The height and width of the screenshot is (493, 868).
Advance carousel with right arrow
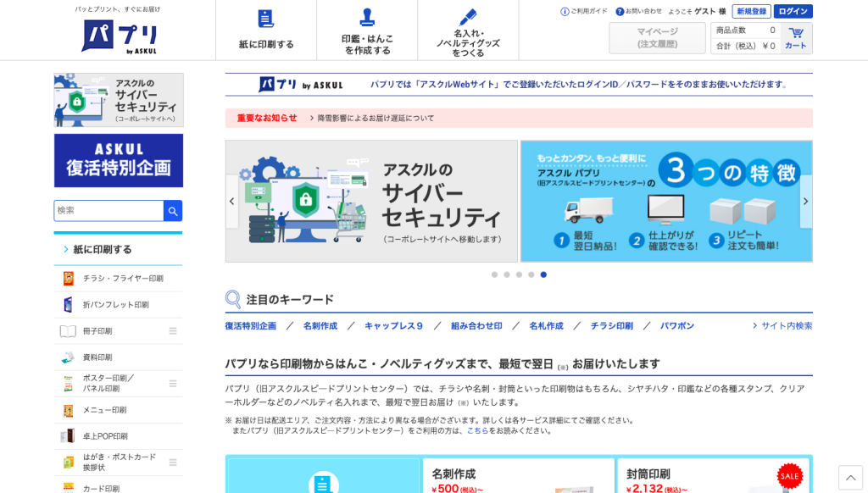click(805, 202)
